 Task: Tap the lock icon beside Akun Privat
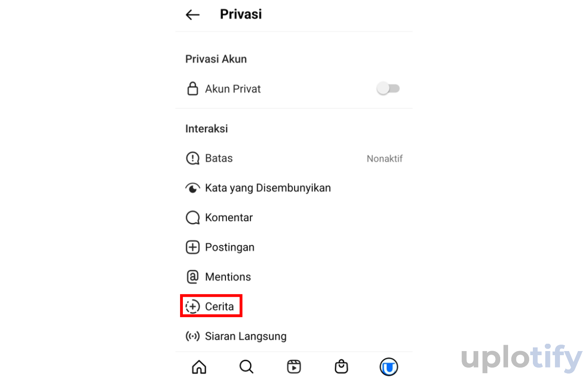(192, 89)
